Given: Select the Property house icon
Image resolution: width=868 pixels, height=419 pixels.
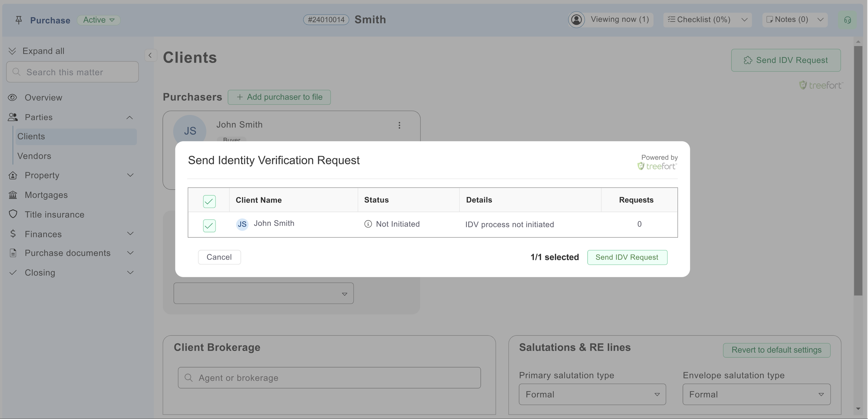Looking at the screenshot, I should [13, 175].
